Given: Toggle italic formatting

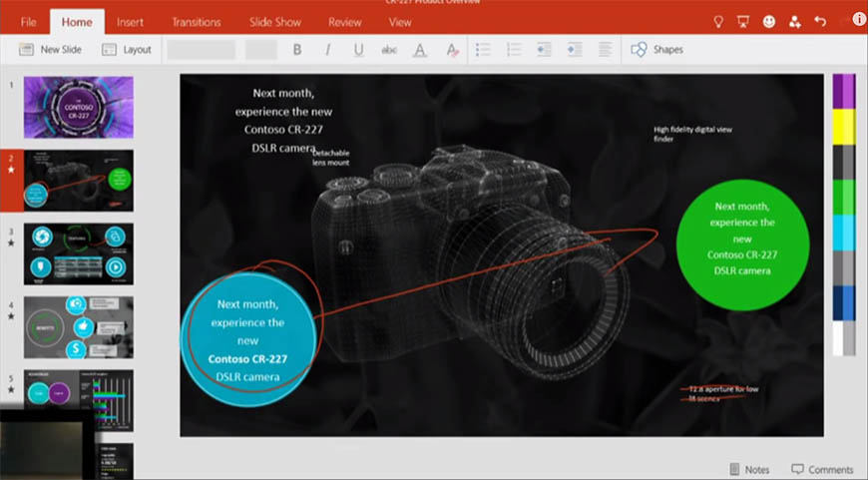Looking at the screenshot, I should point(327,49).
